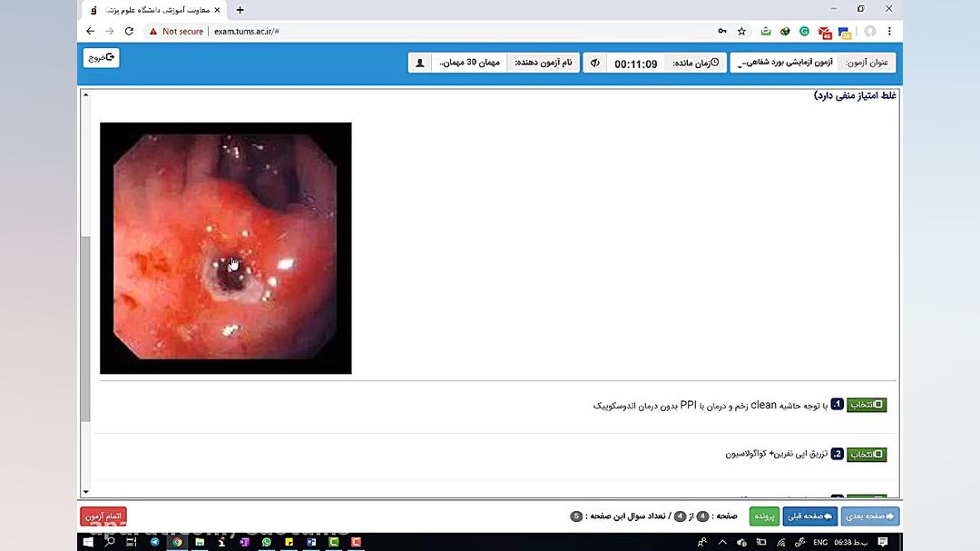Go back with the browser back arrow
This screenshot has height=551, width=980.
point(91,31)
